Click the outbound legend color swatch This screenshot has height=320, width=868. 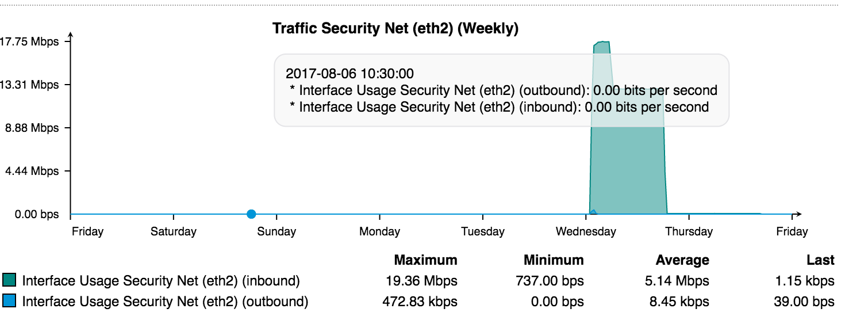click(x=9, y=302)
